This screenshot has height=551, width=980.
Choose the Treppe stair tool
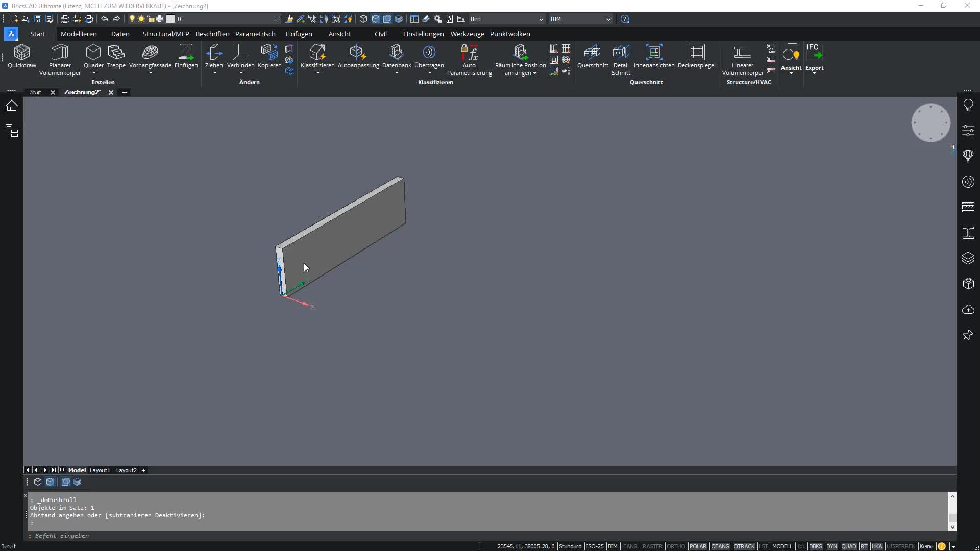(x=116, y=56)
